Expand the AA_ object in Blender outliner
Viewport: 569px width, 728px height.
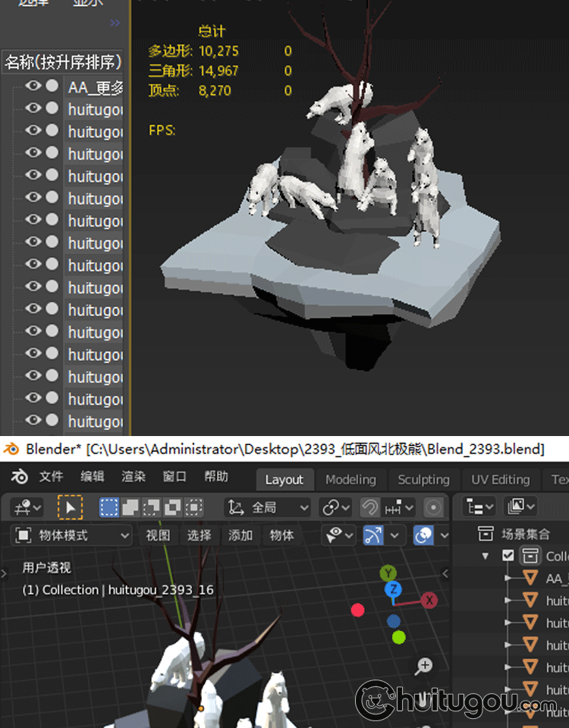pos(509,578)
